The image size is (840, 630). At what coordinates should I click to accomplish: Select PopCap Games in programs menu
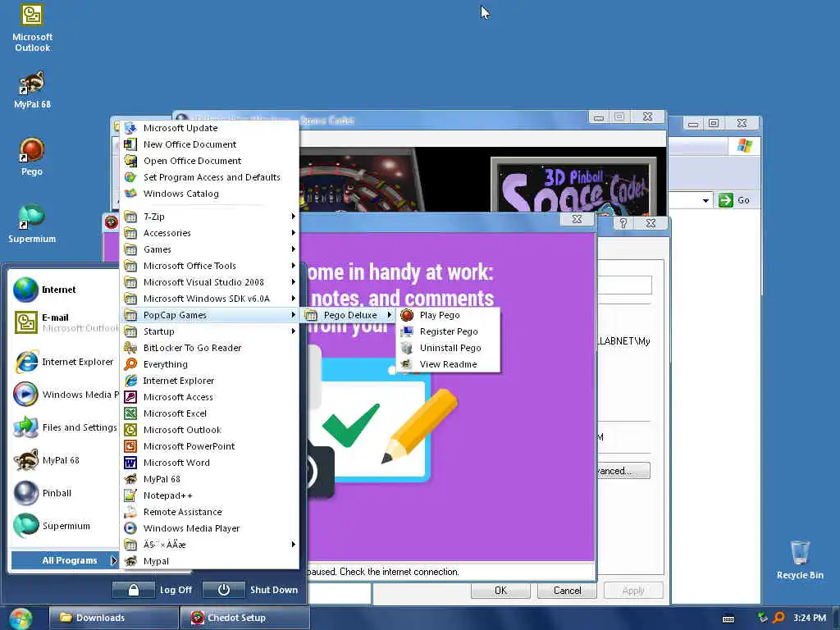click(210, 315)
